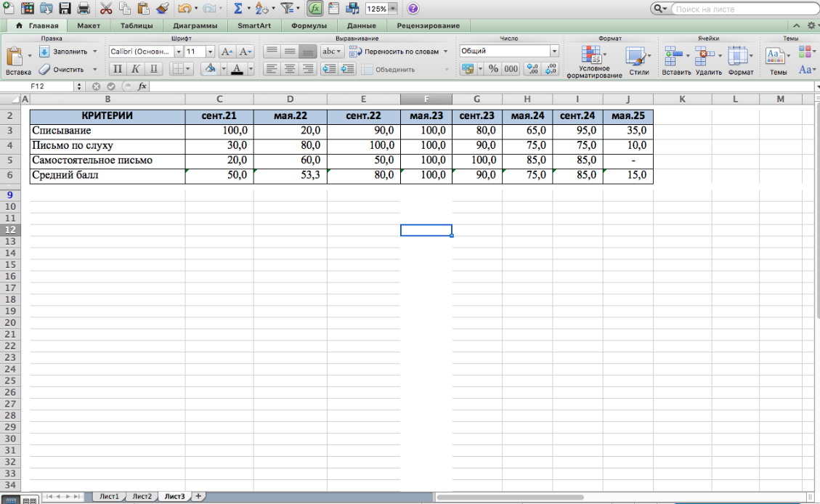
Task: Toggle italic formatting (К button)
Action: click(x=135, y=69)
